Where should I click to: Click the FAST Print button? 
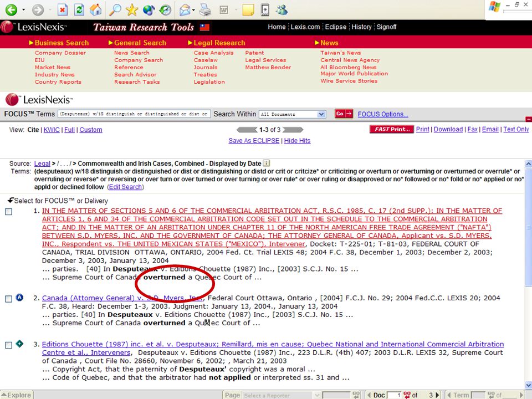pos(392,129)
